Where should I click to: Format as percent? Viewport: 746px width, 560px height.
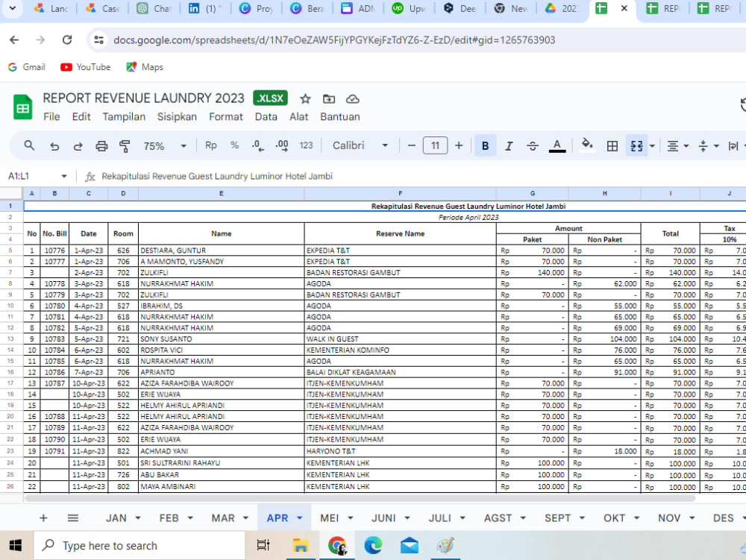pos(234,145)
